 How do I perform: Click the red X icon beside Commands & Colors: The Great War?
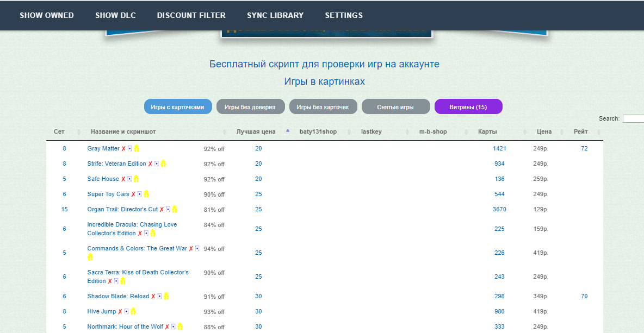tap(190, 248)
